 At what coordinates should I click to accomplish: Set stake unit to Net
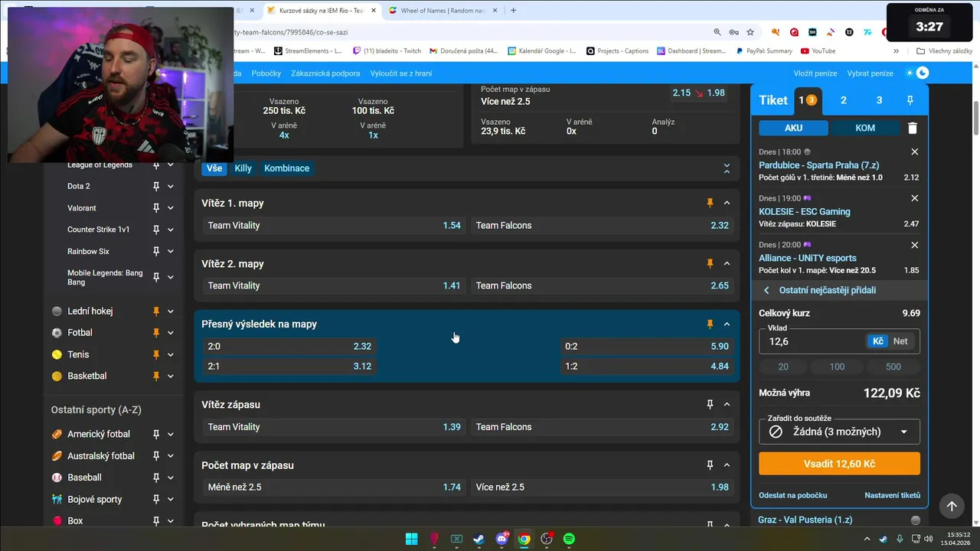point(900,341)
